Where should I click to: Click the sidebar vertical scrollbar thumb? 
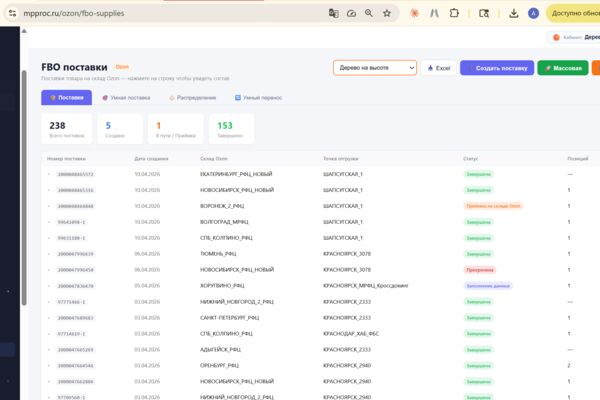click(x=24, y=188)
